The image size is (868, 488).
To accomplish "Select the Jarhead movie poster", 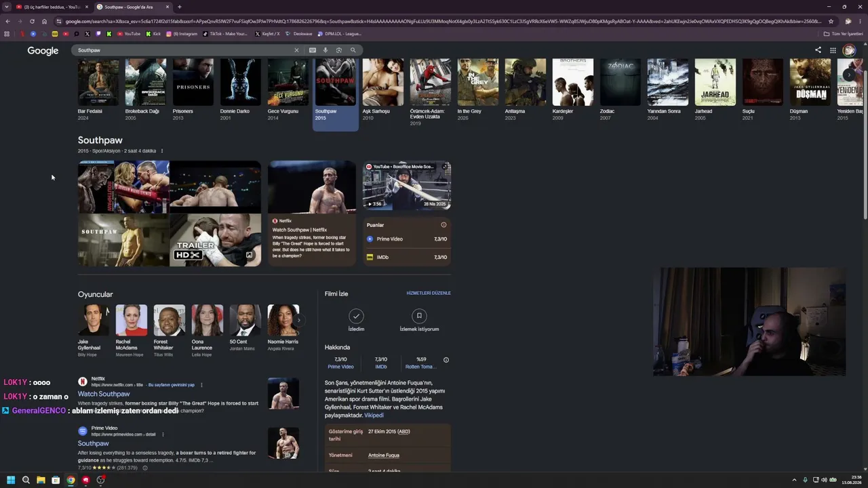I will pyautogui.click(x=715, y=82).
